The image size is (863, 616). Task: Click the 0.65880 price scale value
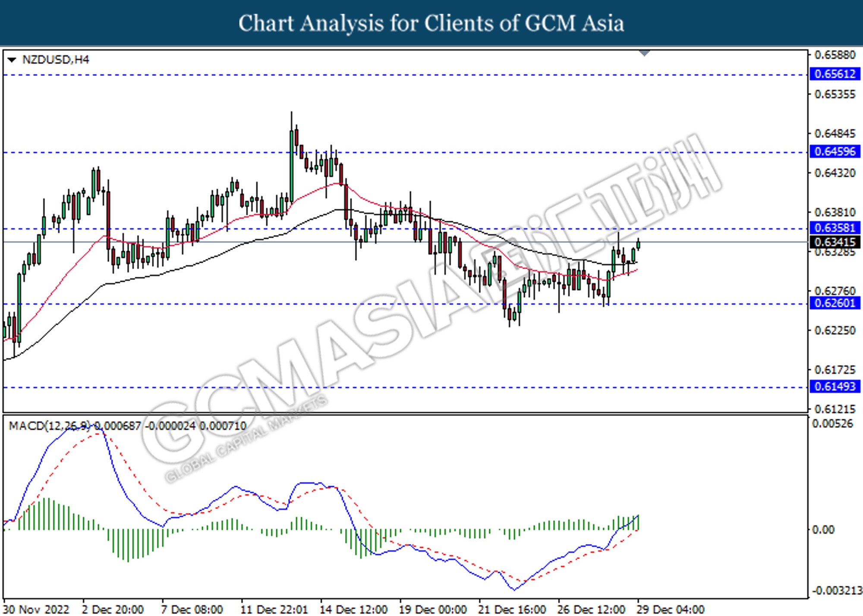[x=835, y=55]
